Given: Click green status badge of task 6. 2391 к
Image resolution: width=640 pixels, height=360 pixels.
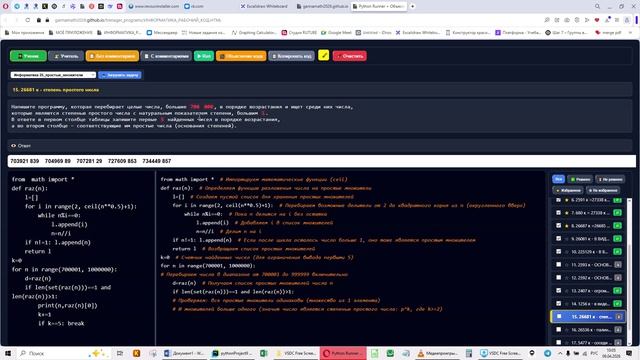Looking at the screenshot, I should click(618, 200).
